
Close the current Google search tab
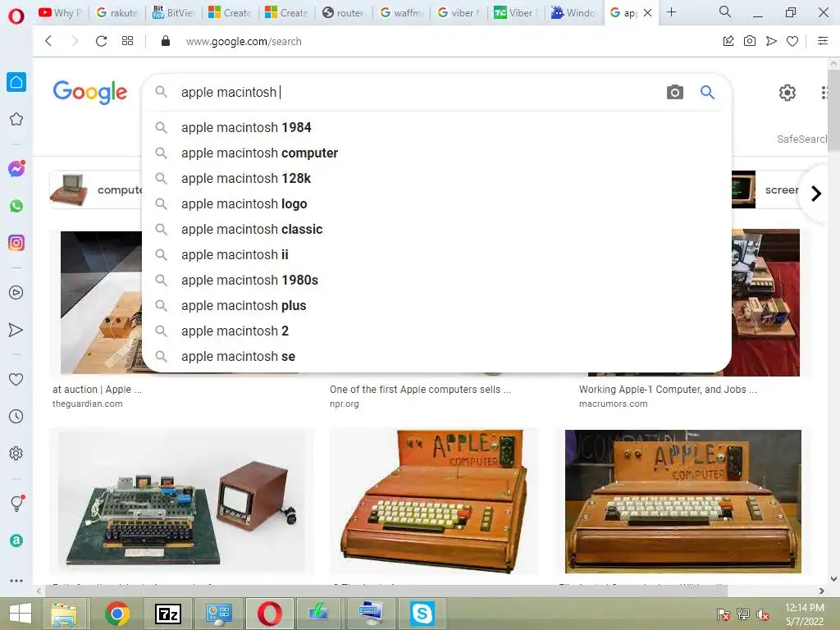pos(647,12)
